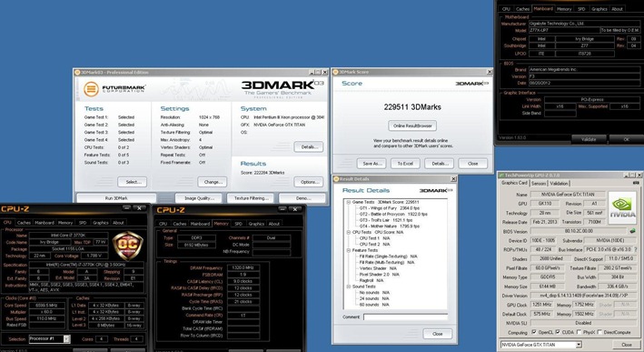Toggle the PhysX checkbox
The image size is (644, 352).
tap(580, 332)
